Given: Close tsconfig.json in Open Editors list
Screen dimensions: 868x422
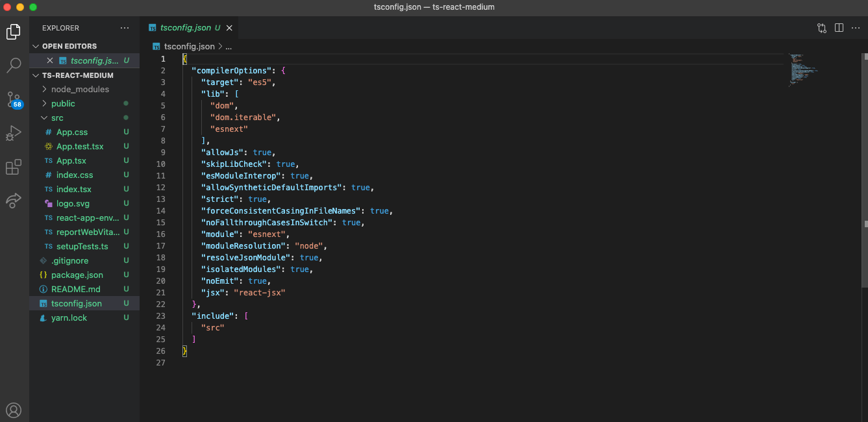Looking at the screenshot, I should [x=50, y=60].
